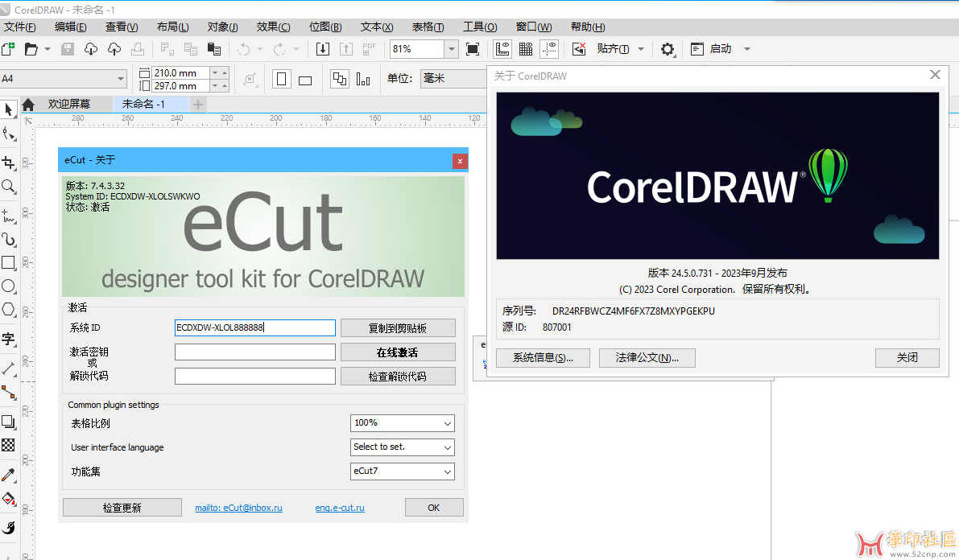959x560 pixels.
Task: Expand the 贴齐 snap-to dropdown
Action: pos(641,49)
